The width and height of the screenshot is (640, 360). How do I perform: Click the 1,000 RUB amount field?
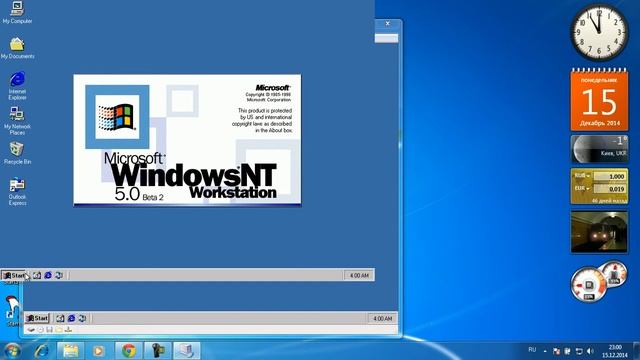click(610, 176)
